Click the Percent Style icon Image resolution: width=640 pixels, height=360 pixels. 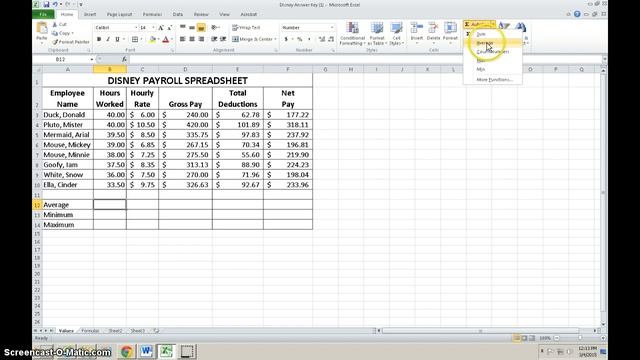click(x=300, y=39)
